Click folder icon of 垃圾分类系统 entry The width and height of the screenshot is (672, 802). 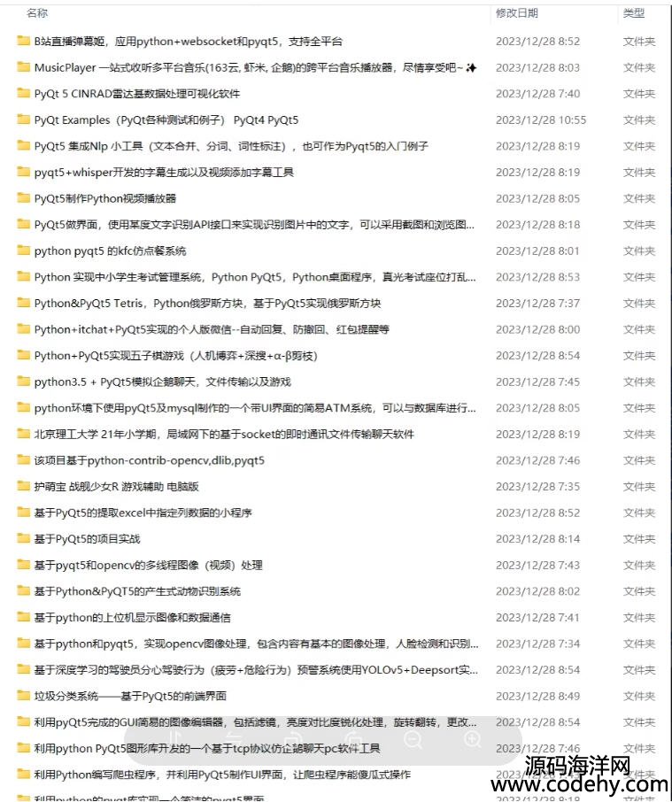[24, 696]
